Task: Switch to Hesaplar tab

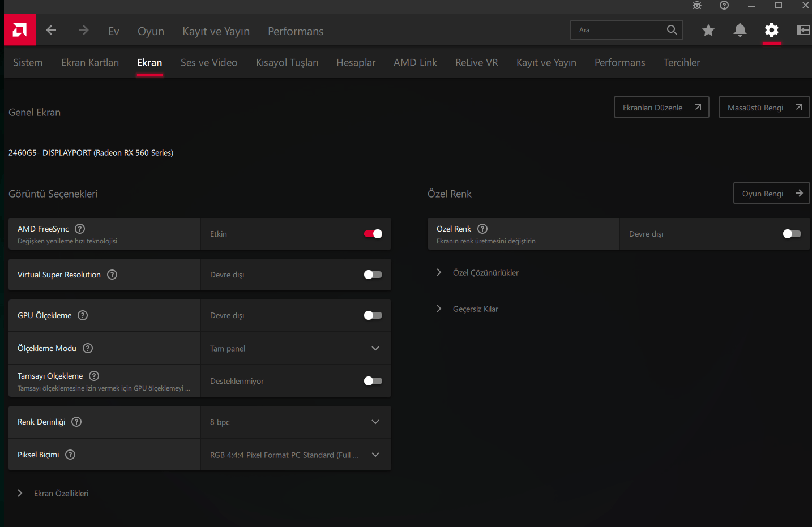Action: coord(356,62)
